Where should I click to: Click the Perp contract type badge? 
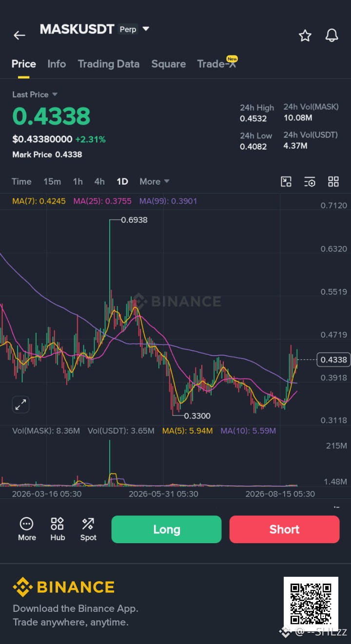click(128, 29)
